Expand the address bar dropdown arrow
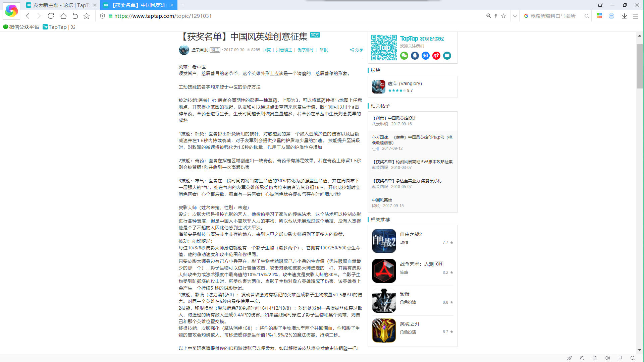 click(515, 16)
